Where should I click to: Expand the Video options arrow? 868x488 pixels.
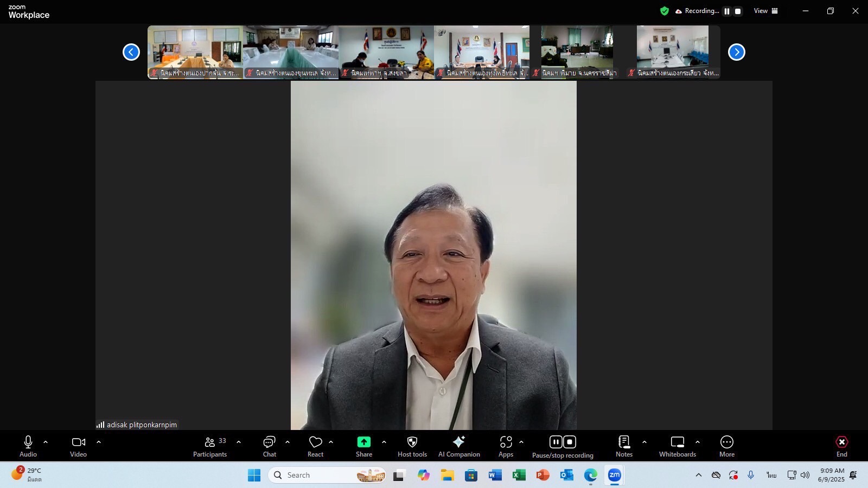(99, 442)
